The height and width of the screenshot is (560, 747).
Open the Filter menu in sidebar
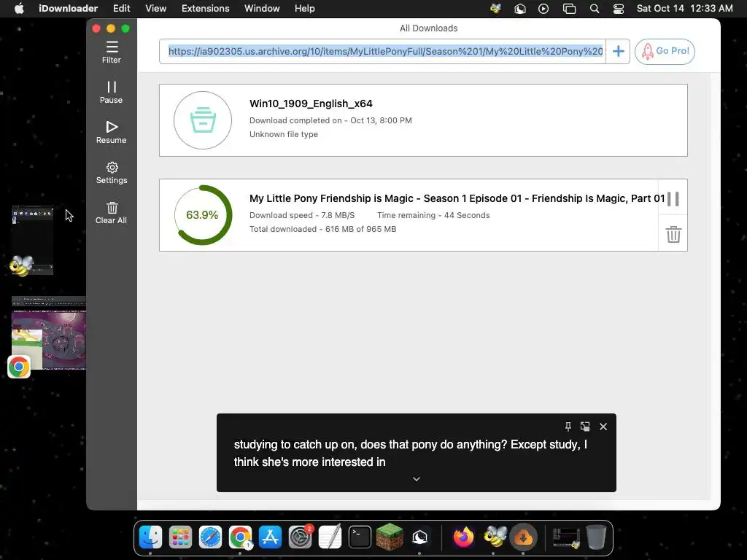tap(112, 52)
